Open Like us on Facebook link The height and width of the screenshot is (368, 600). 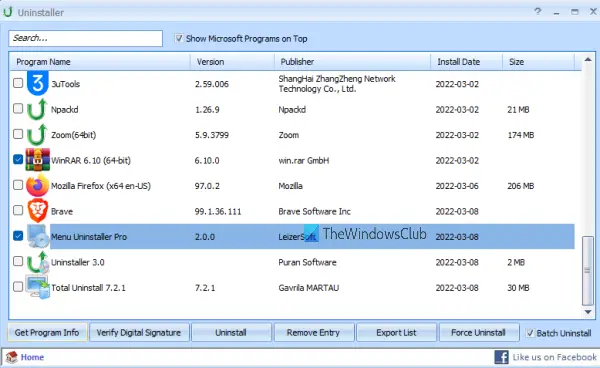pos(554,357)
